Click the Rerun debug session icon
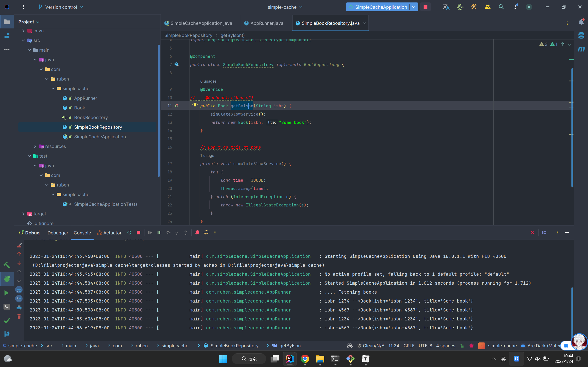The image size is (588, 367). (129, 233)
